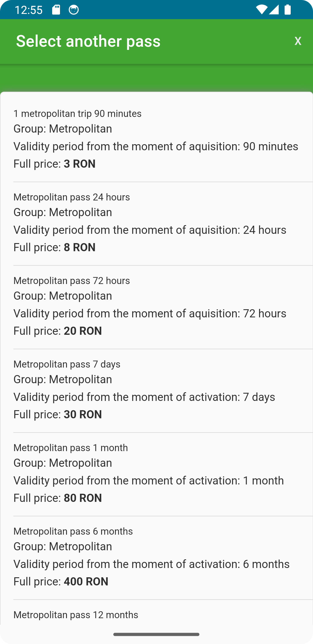Select Metropolitan pass 6 months

(x=156, y=558)
